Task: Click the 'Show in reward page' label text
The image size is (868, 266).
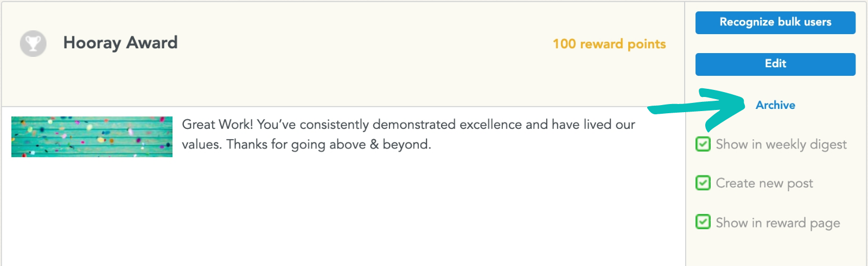Action: 778,223
